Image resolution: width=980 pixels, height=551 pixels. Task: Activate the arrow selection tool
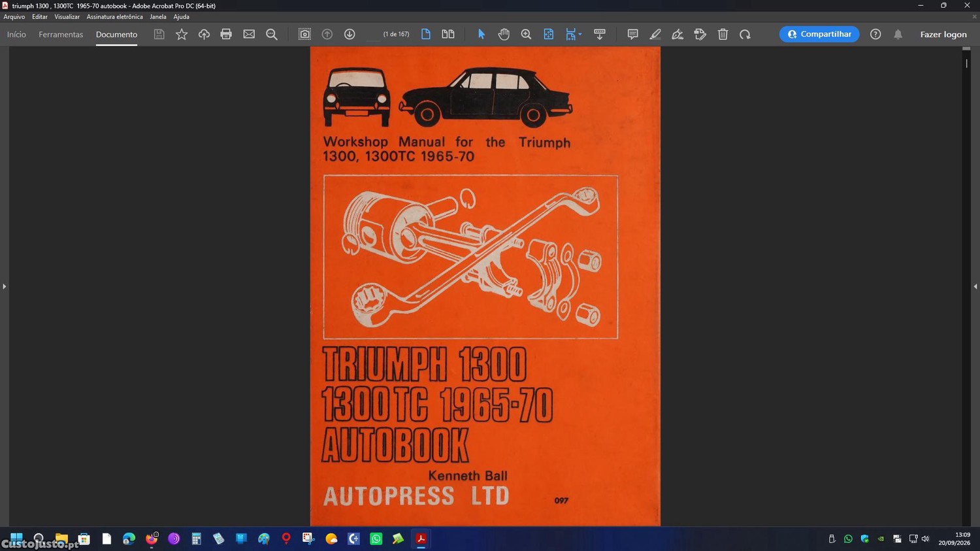point(482,34)
